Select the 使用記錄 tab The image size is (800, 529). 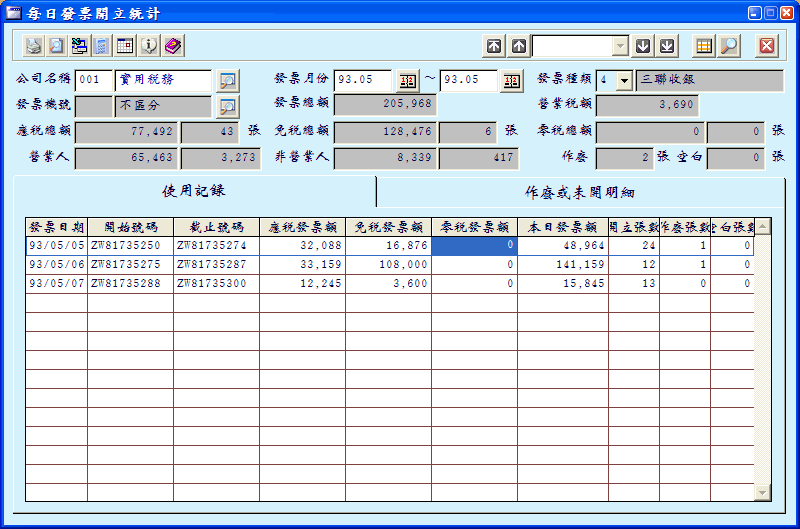click(194, 191)
